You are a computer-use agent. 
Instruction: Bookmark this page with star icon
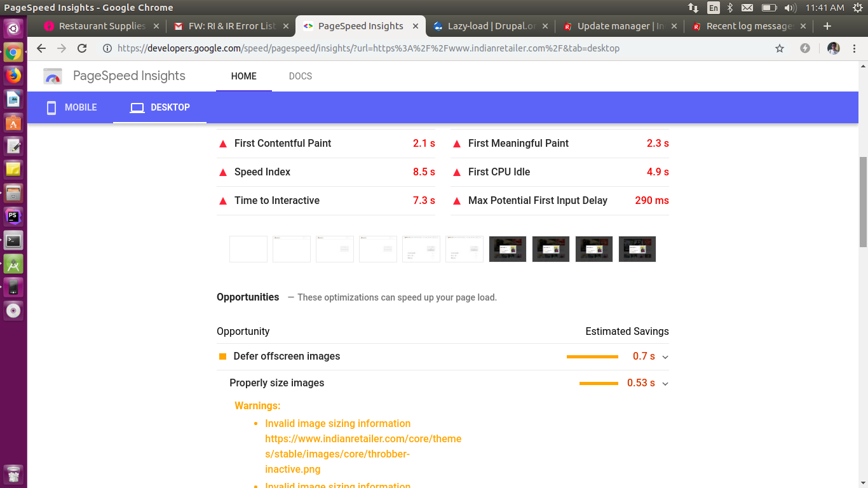(780, 48)
